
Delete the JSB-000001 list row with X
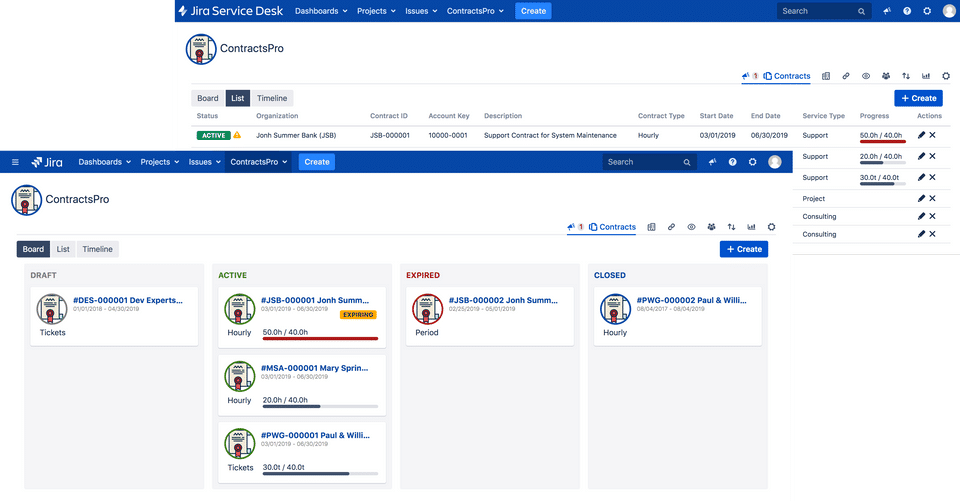click(x=932, y=135)
